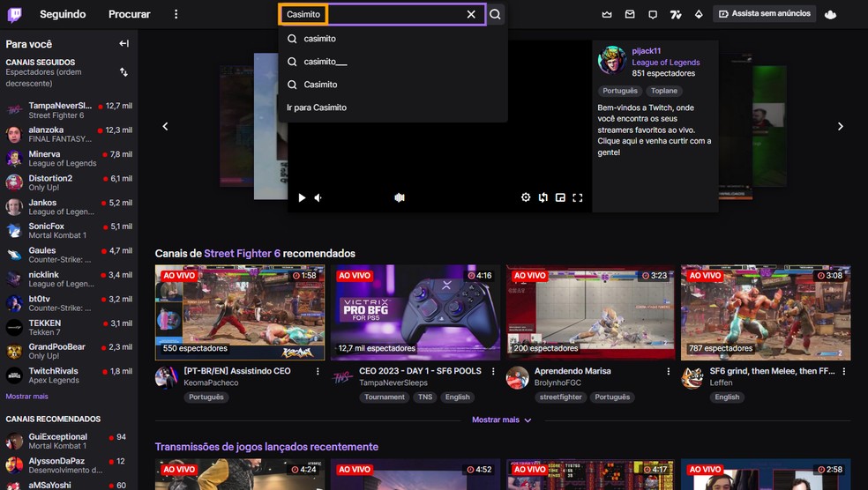Change followed channels sort order
Viewport: 868px width, 490px height.
(124, 72)
